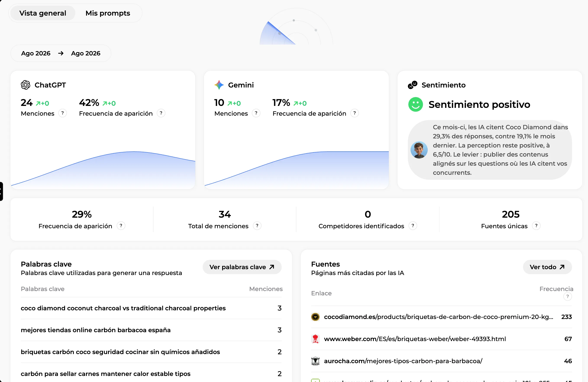The height and width of the screenshot is (382, 588).
Task: Click the Sentimiento faces icon
Action: point(413,85)
